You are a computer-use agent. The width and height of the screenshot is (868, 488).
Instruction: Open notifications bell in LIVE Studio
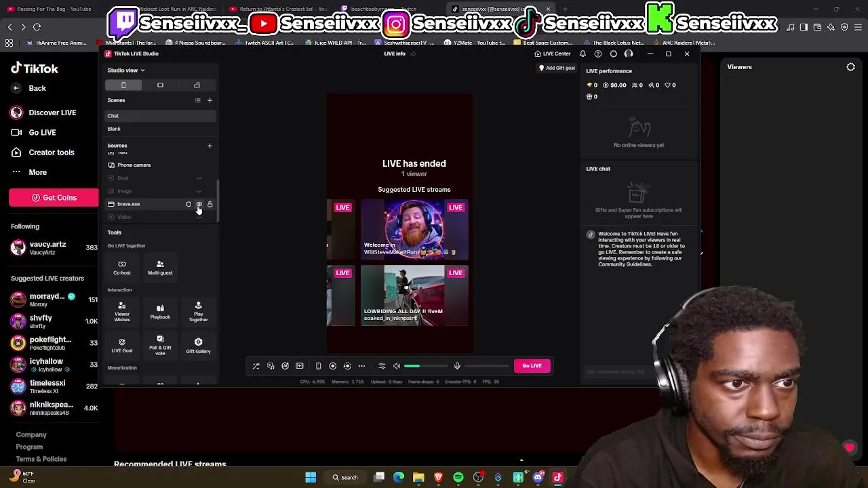click(583, 54)
